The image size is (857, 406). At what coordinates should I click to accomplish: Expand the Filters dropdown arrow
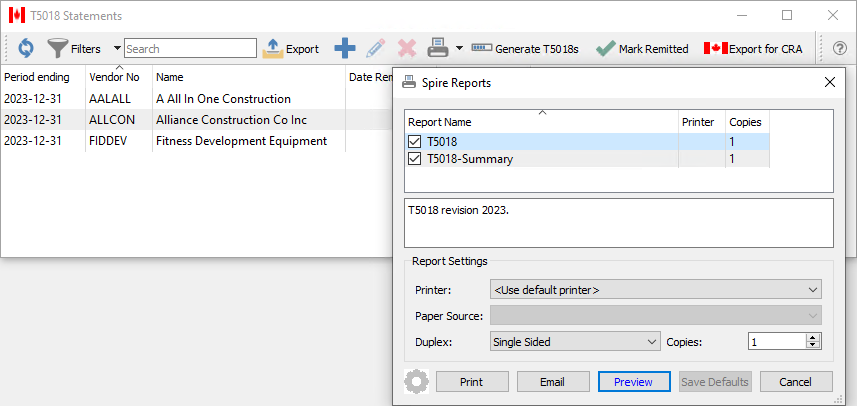tap(117, 48)
